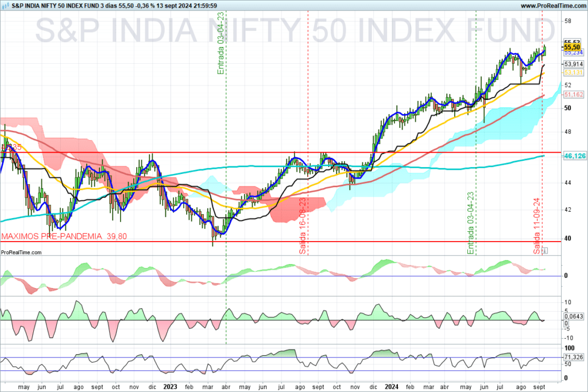Select the yellow 53,131 moving average label
The width and height of the screenshot is (588, 392).
tap(574, 72)
